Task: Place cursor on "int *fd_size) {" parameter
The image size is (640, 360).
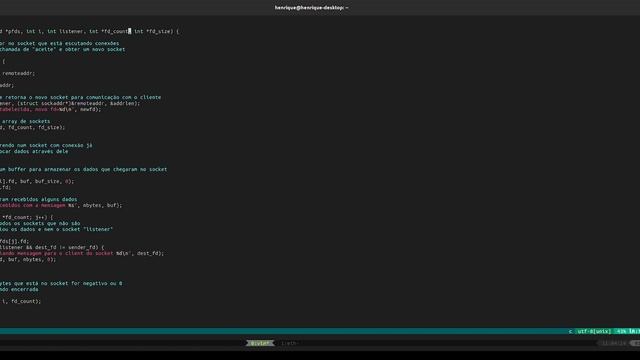Action: [x=156, y=31]
